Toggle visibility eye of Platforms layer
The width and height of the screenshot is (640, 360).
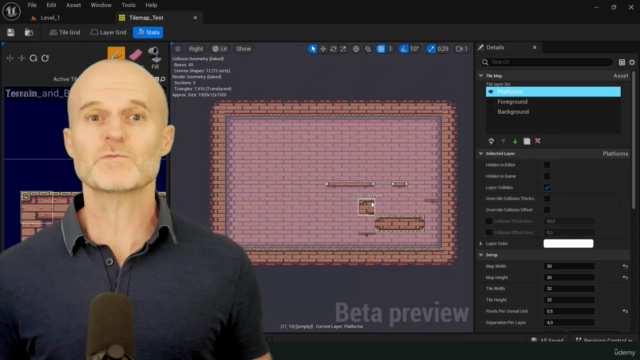click(x=491, y=92)
